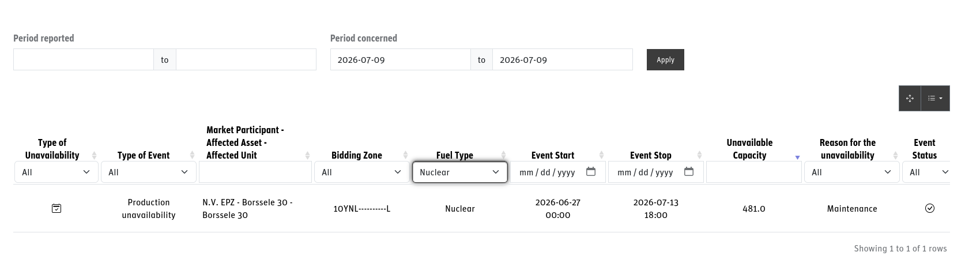Expand the Bidding Zone filter dropdown

click(x=361, y=172)
